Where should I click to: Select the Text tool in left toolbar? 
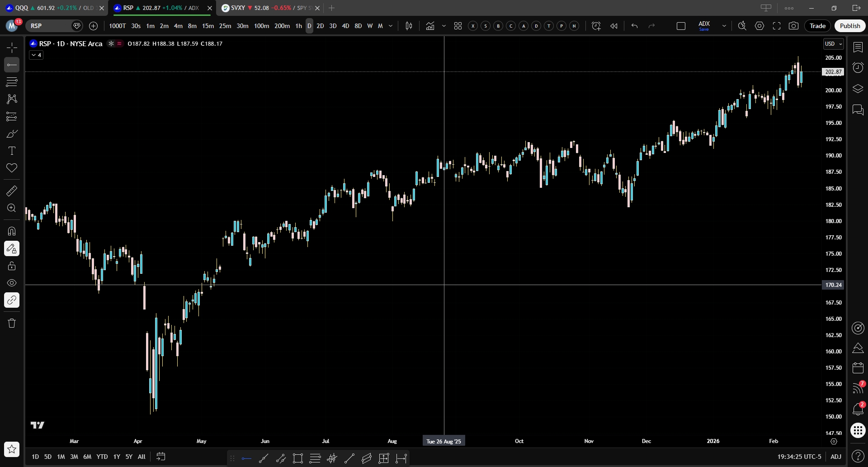(12, 151)
